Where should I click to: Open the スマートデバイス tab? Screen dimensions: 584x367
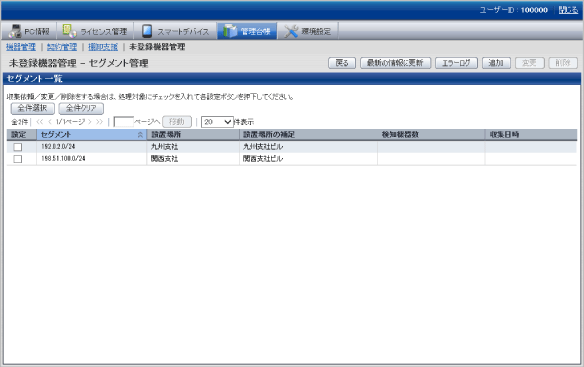pos(175,31)
